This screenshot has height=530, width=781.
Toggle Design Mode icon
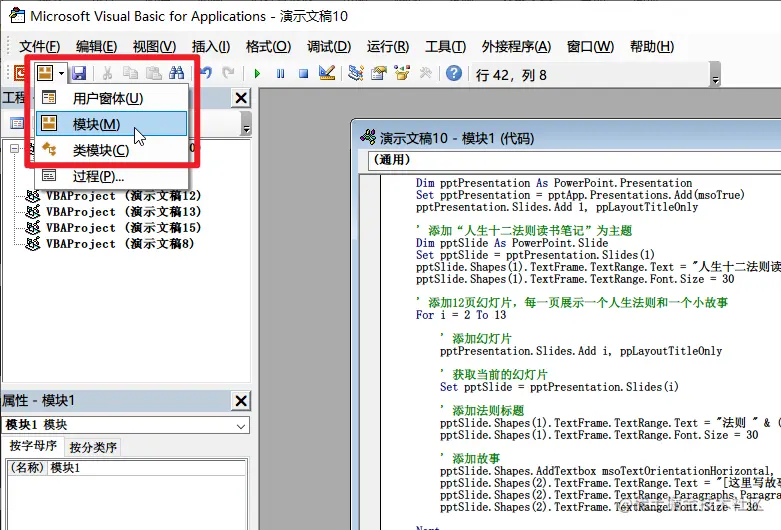tap(327, 73)
